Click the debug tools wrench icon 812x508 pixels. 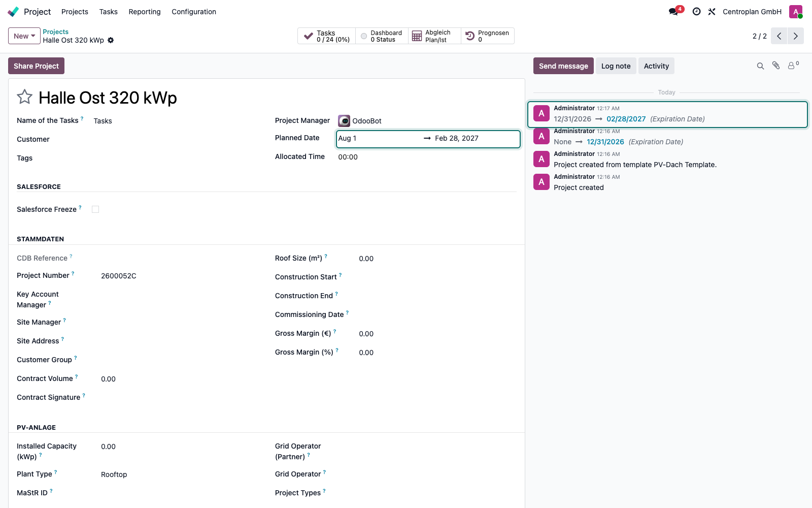(712, 12)
